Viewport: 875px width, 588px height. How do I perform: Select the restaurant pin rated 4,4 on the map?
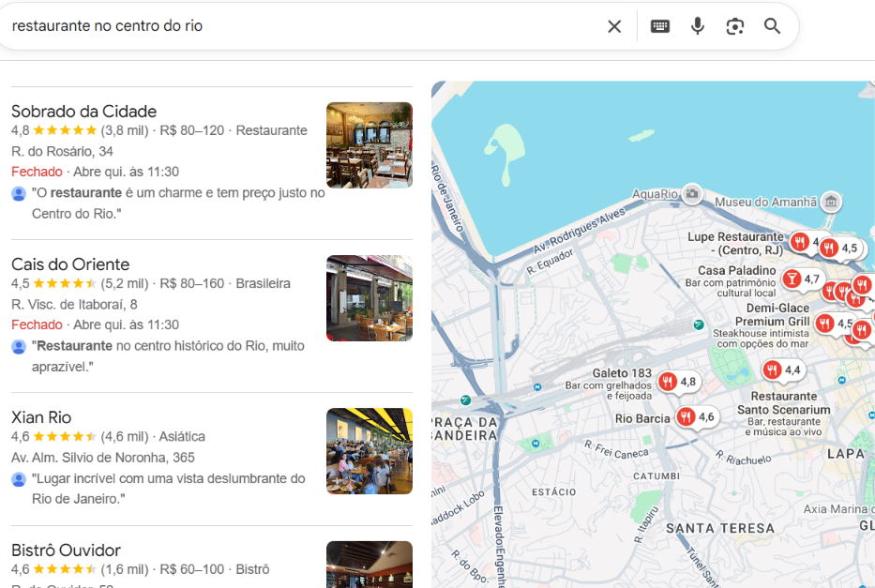coord(782,369)
